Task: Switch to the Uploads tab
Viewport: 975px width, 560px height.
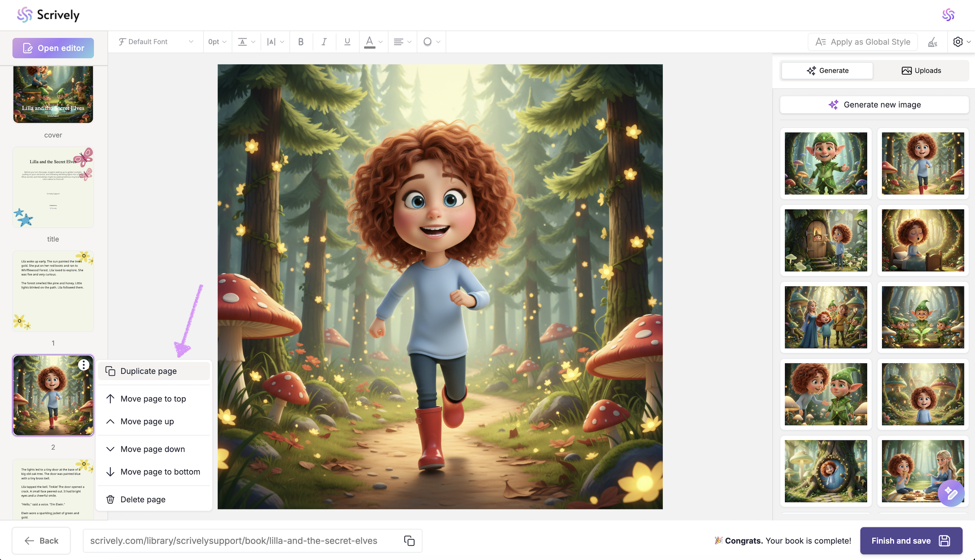Action: pos(921,70)
